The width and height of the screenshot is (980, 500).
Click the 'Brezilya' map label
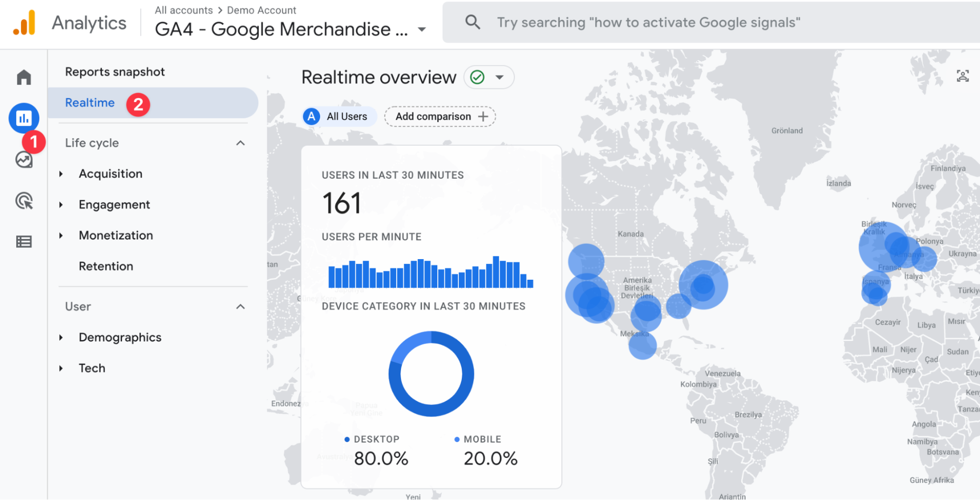click(748, 415)
